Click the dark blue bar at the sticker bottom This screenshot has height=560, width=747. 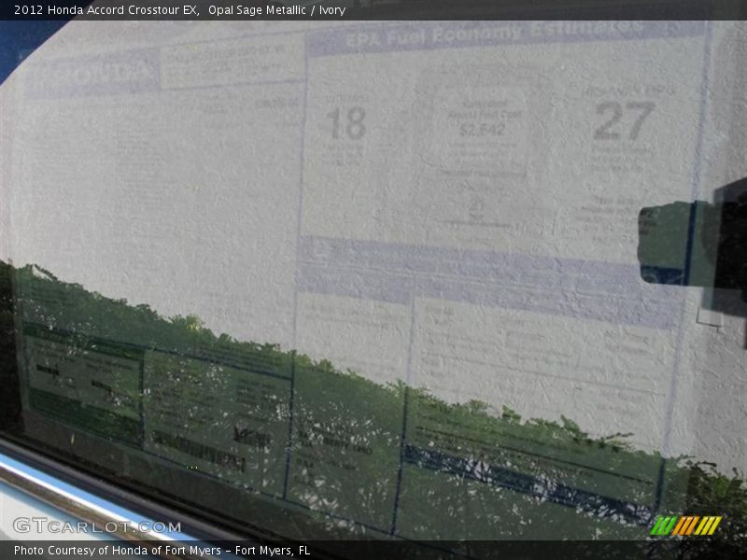tap(523, 479)
